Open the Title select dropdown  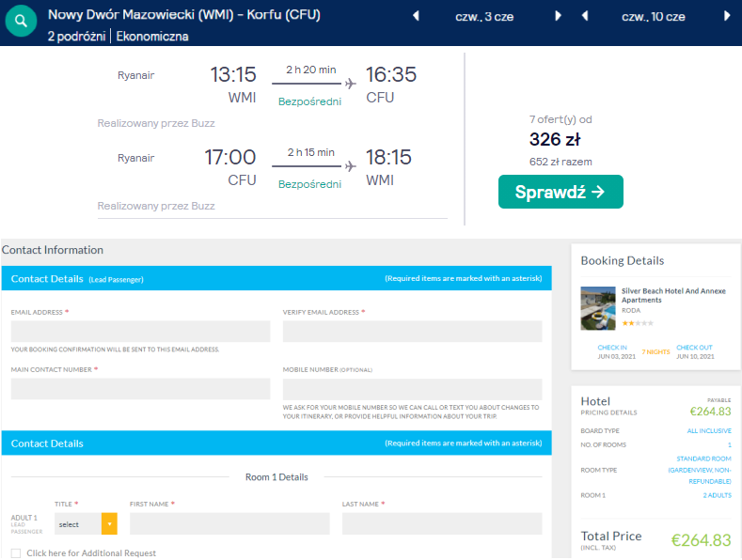tap(86, 524)
